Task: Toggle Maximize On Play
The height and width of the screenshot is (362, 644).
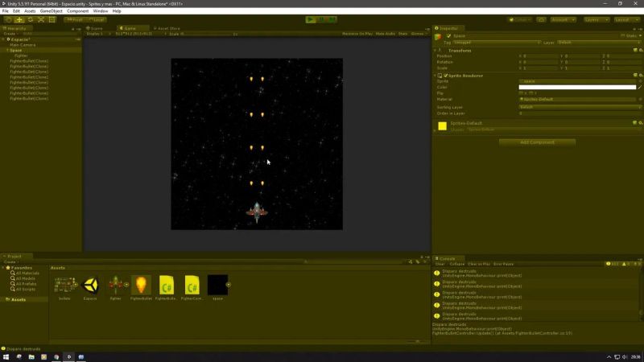Action: tap(357, 34)
